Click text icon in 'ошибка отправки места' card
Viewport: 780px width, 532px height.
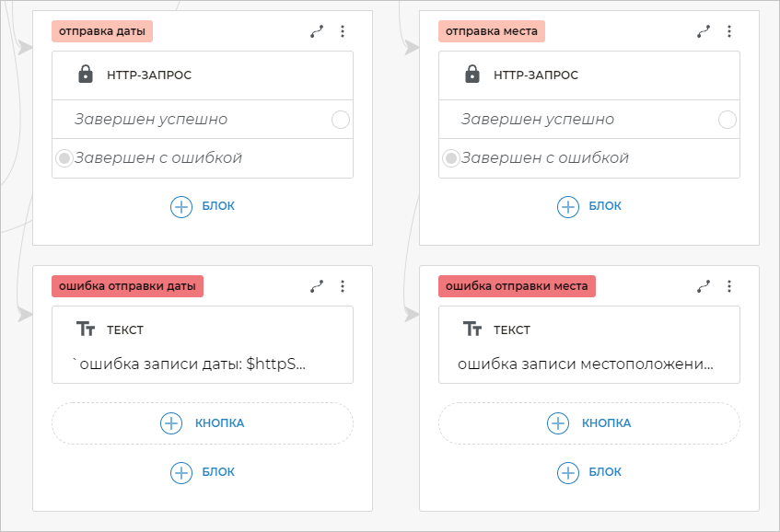click(472, 330)
